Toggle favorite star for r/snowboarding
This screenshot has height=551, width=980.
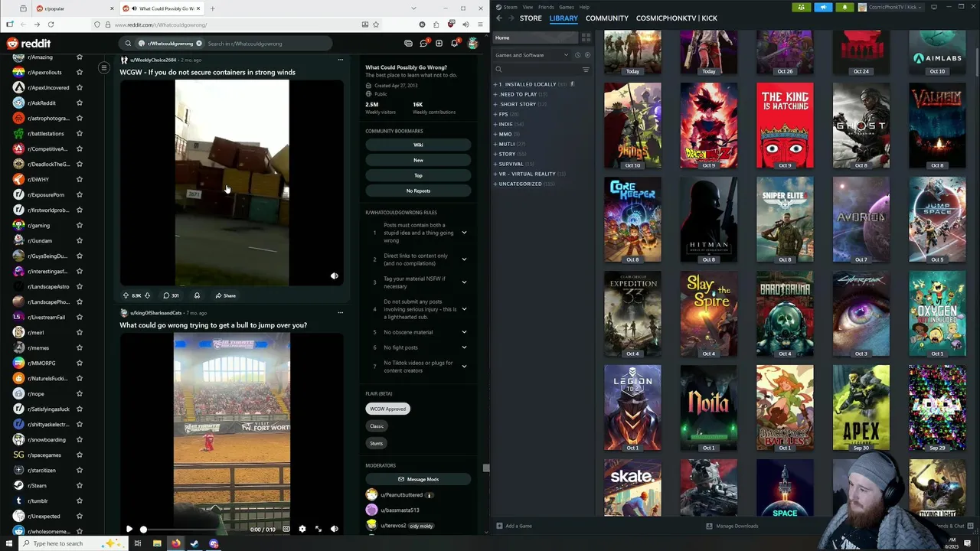(x=79, y=439)
